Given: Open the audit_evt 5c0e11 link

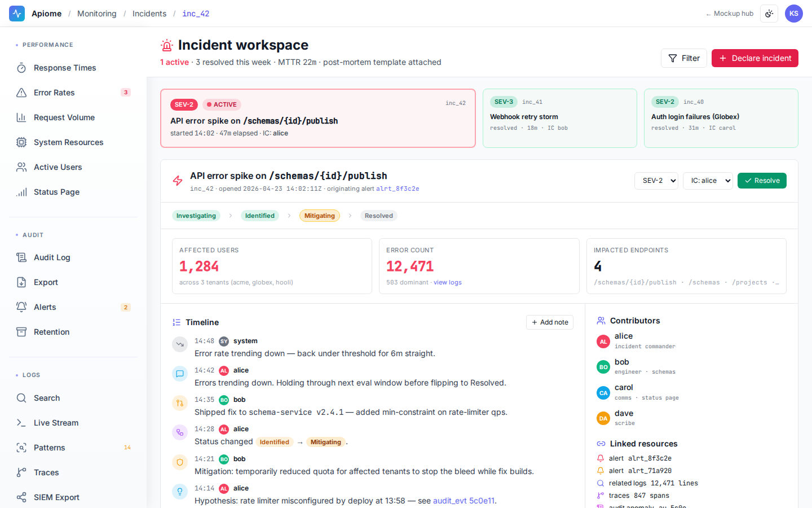Looking at the screenshot, I should pos(464,501).
